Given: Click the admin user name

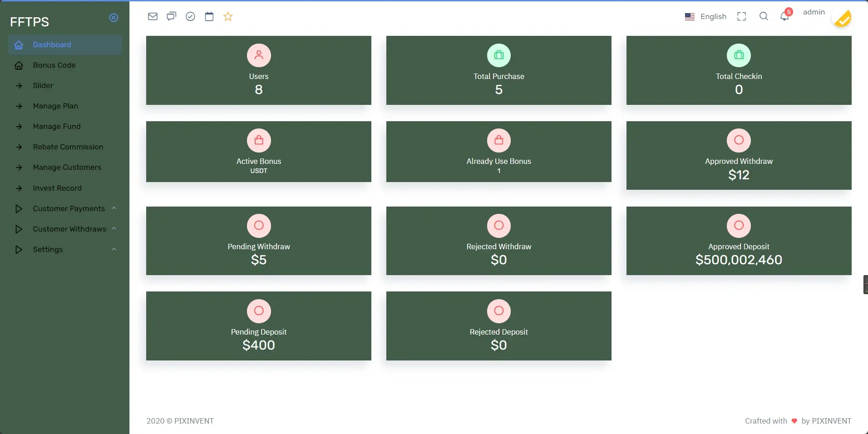Looking at the screenshot, I should tap(814, 12).
